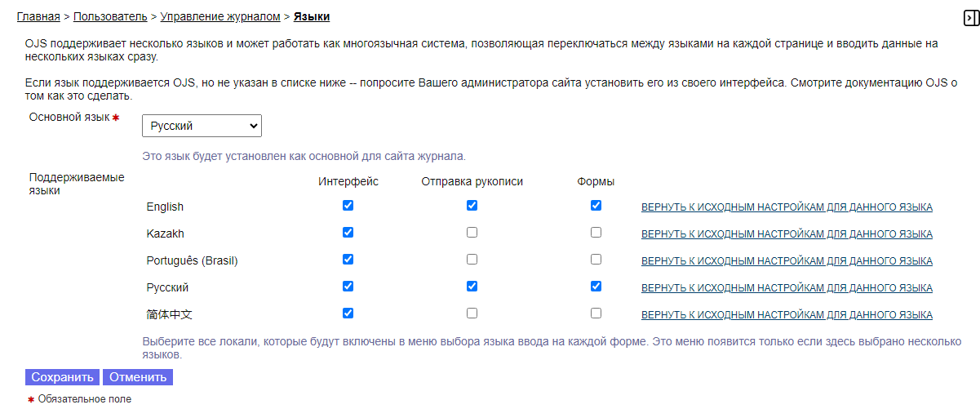
Task: Enable Kazakh Отправка рукописи checkbox
Action: click(x=472, y=233)
